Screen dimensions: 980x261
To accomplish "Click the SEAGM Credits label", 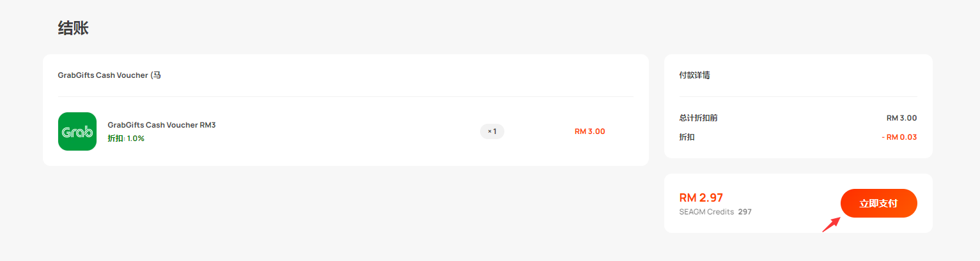I will click(x=706, y=212).
